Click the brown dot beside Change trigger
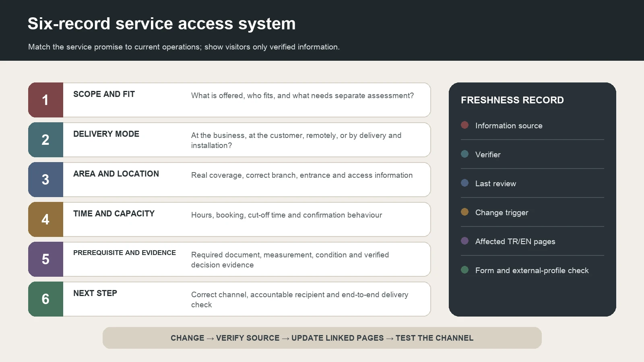644x362 pixels. [x=464, y=212]
